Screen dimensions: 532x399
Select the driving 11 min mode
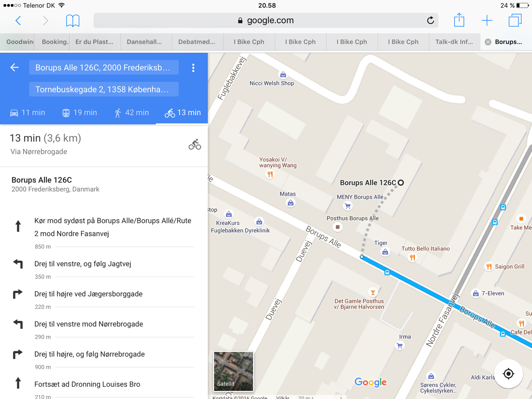coord(27,113)
